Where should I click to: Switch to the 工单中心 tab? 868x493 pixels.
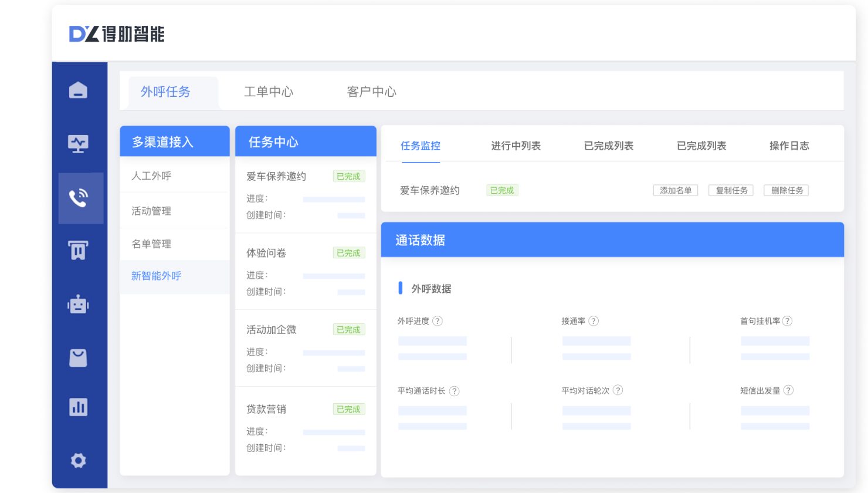click(269, 92)
